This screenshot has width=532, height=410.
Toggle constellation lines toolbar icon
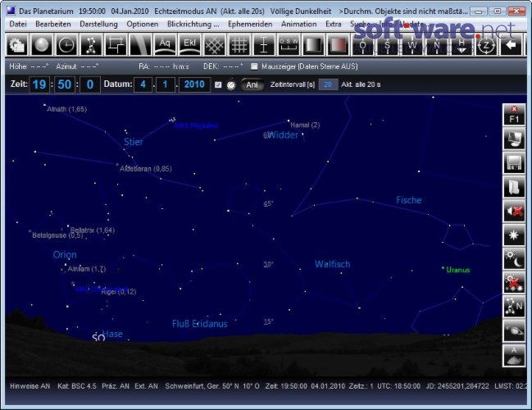pyautogui.click(x=91, y=45)
